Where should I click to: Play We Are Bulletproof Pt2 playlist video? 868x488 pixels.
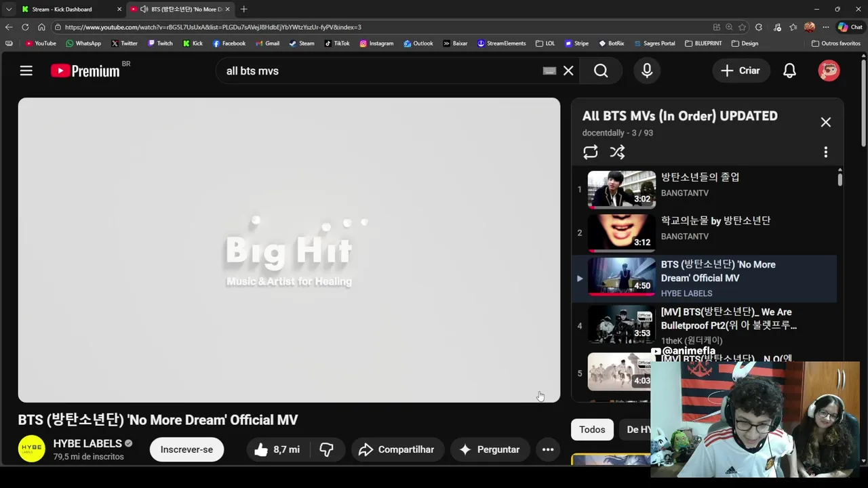click(x=705, y=325)
